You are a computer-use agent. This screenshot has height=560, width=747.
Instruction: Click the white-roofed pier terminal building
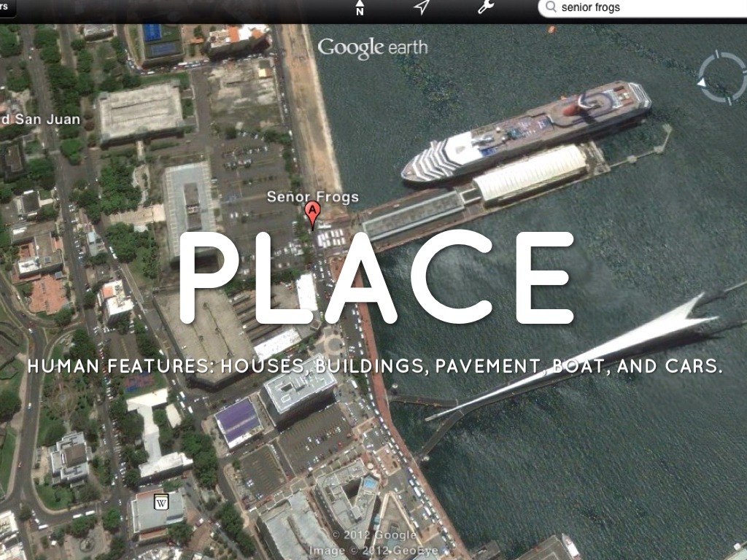[x=530, y=173]
